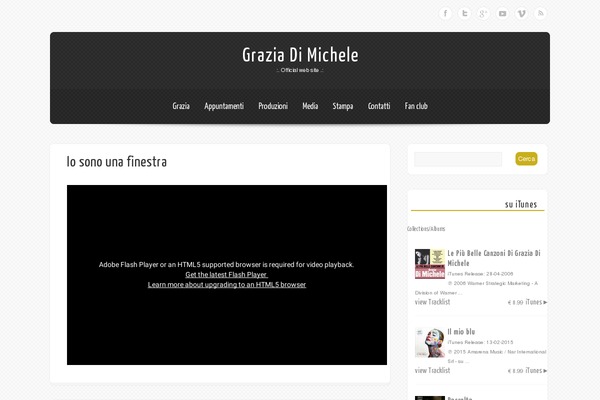Open Le Più Belle Canzoni Di Grazia title
The width and height of the screenshot is (600, 400).
tap(494, 258)
